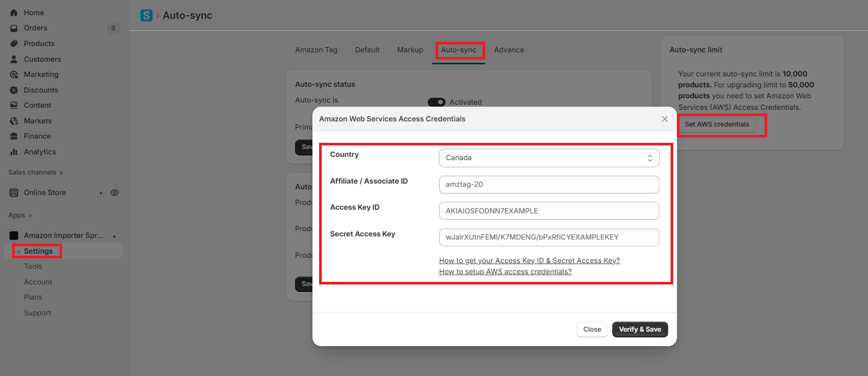
Task: Click the Home icon in sidebar
Action: (14, 13)
